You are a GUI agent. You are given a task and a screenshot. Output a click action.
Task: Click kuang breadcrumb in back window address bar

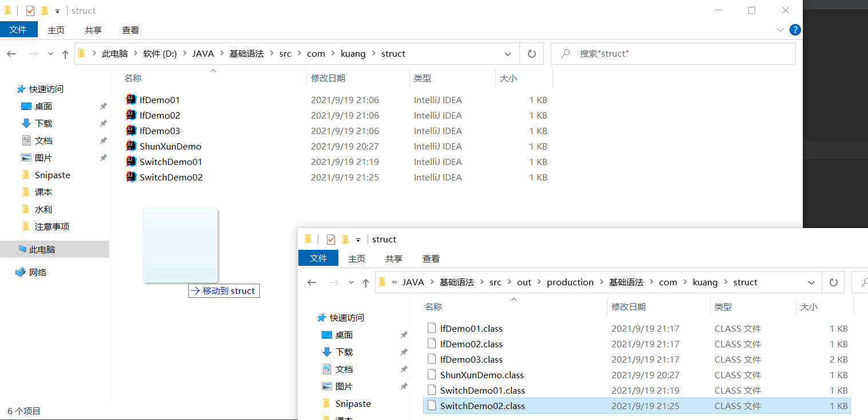pyautogui.click(x=353, y=54)
